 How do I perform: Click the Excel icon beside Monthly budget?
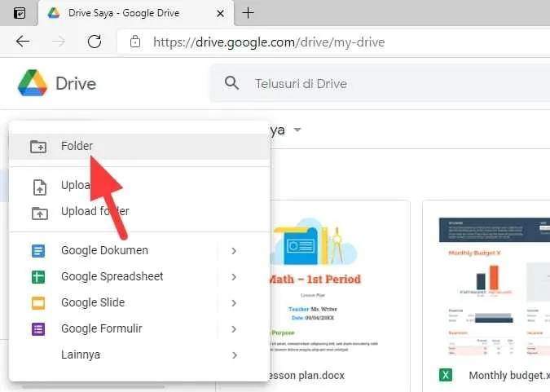point(446,375)
